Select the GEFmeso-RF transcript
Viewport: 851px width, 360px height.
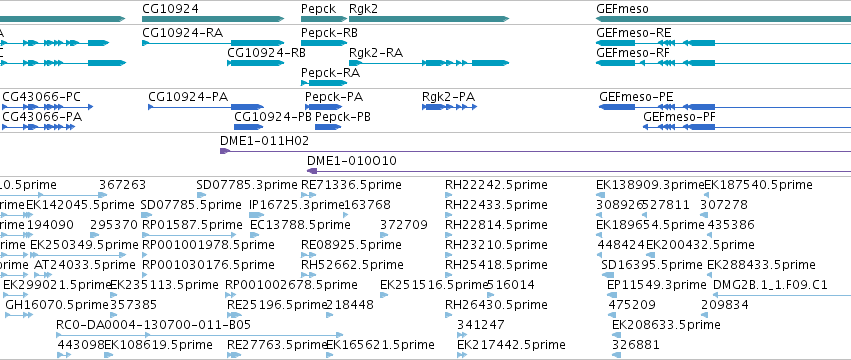point(723,63)
